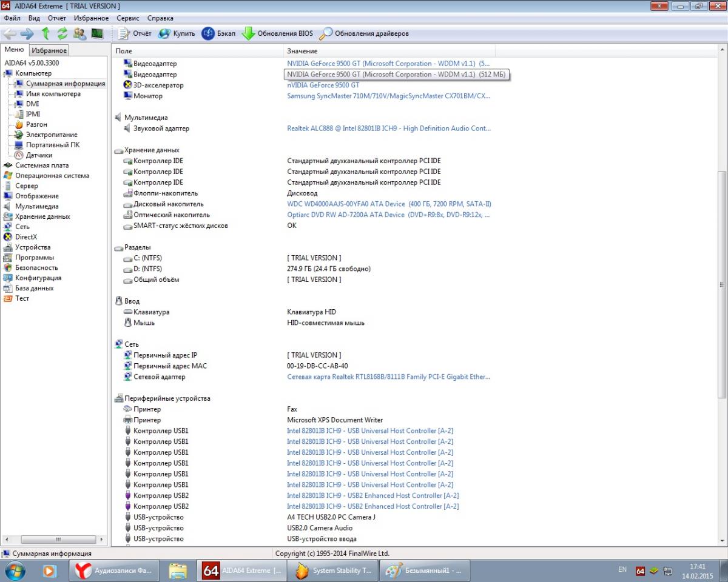Switch to the Меню tab in the sidebar
The image size is (728, 582).
[15, 50]
